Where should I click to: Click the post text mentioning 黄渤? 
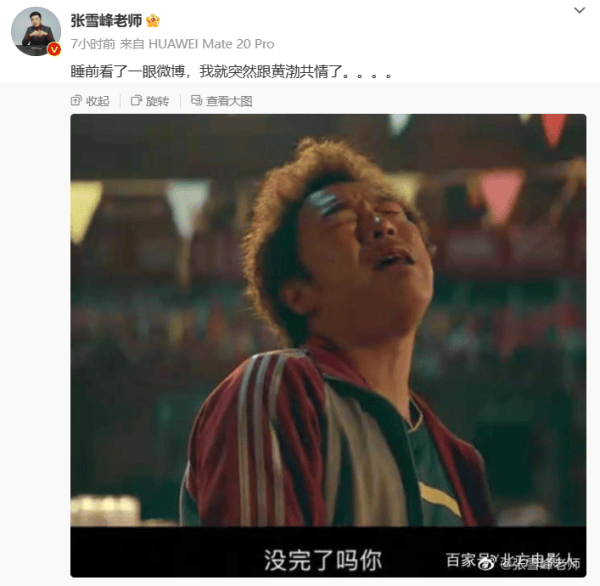(231, 72)
